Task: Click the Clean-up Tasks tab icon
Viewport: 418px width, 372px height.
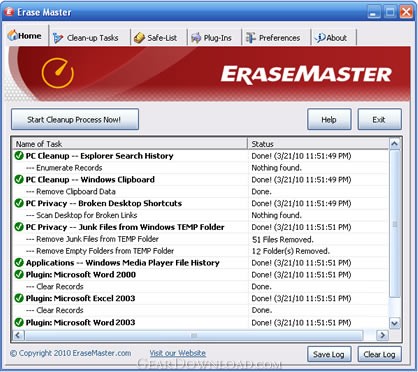Action: coord(58,38)
